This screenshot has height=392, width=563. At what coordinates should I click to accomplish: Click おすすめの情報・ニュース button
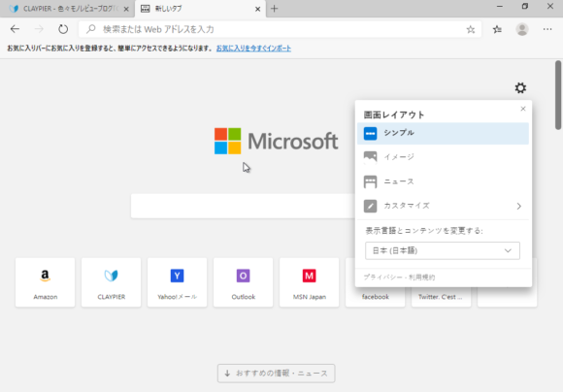tap(276, 374)
